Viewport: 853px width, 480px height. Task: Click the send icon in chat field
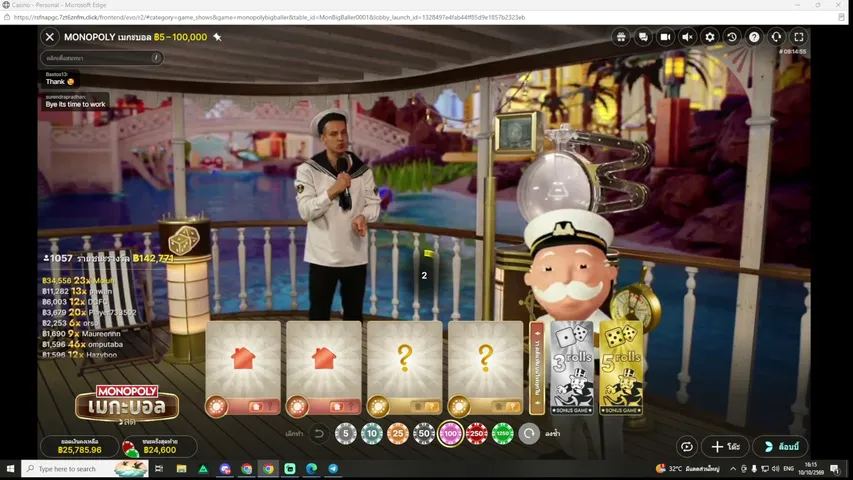click(x=156, y=58)
